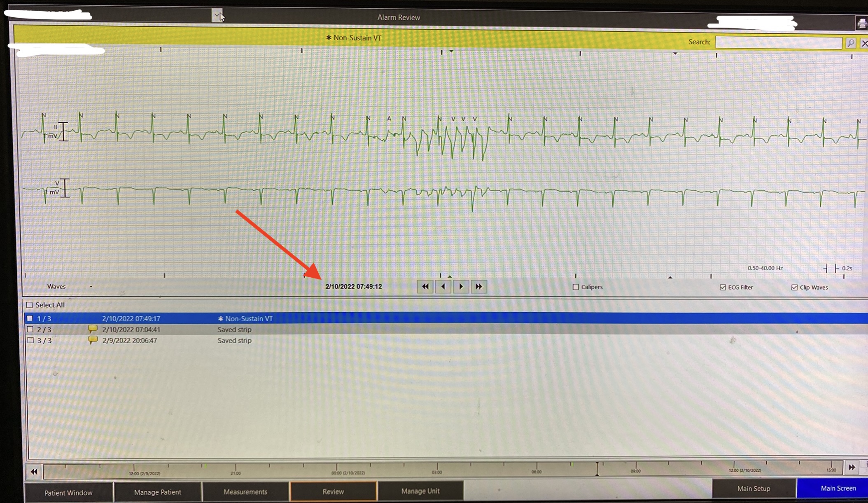Open the Manage Unit tab
Viewport: 868px width, 503px height.
tap(420, 491)
